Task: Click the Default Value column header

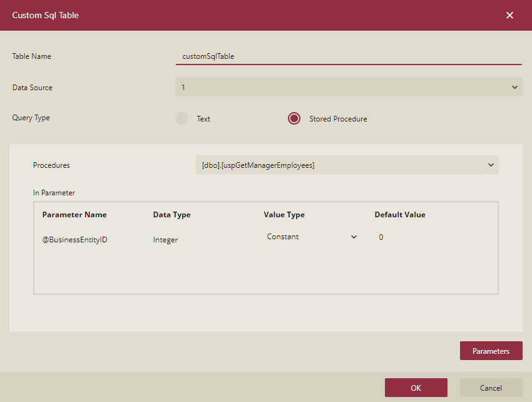Action: tap(400, 215)
